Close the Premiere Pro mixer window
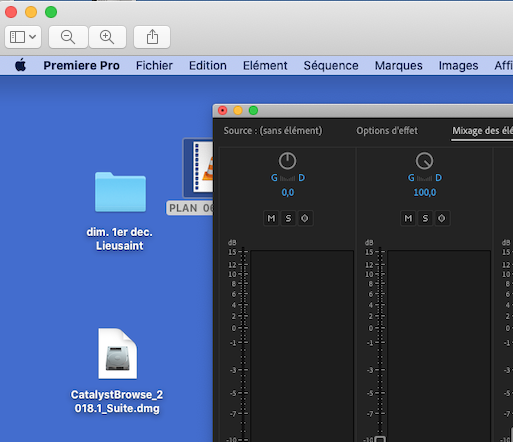This screenshot has height=442, width=513. pos(222,110)
